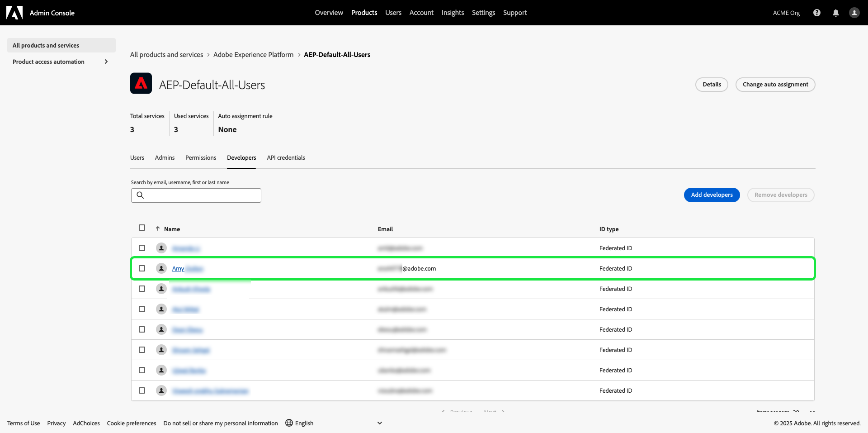Click Federated ID in Amy's row
The height and width of the screenshot is (433, 868).
(x=616, y=268)
